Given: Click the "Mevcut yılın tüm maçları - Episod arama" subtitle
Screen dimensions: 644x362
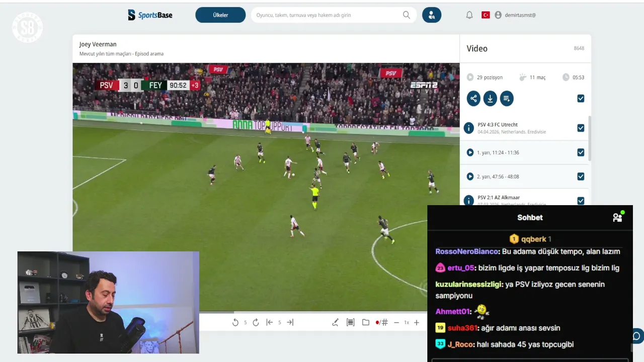Looking at the screenshot, I should (x=121, y=54).
